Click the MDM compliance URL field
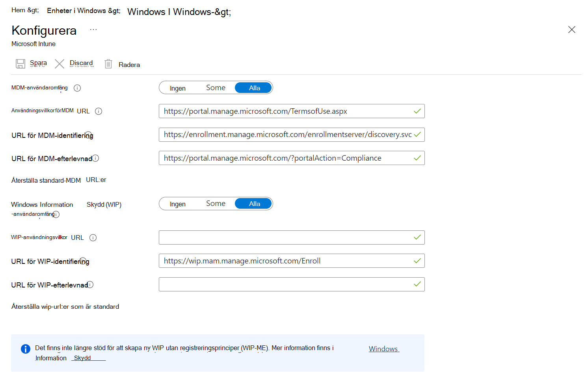The height and width of the screenshot is (382, 588). click(292, 158)
